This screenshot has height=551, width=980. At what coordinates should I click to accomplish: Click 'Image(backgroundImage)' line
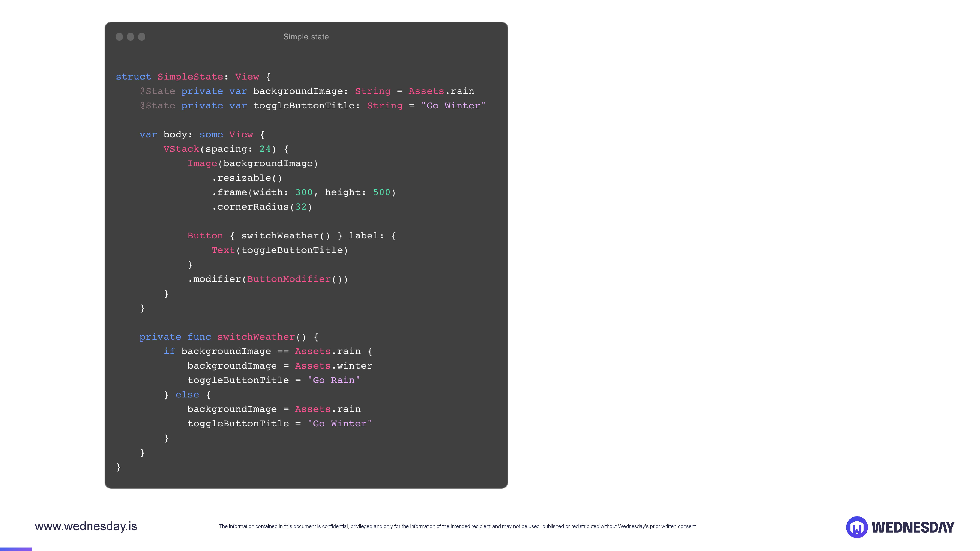[253, 163]
